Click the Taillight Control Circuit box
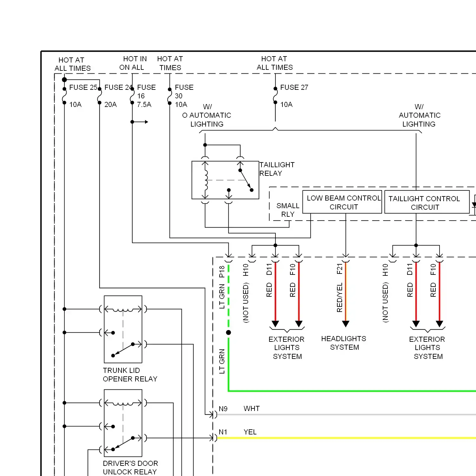This screenshot has width=476, height=476. [x=426, y=202]
